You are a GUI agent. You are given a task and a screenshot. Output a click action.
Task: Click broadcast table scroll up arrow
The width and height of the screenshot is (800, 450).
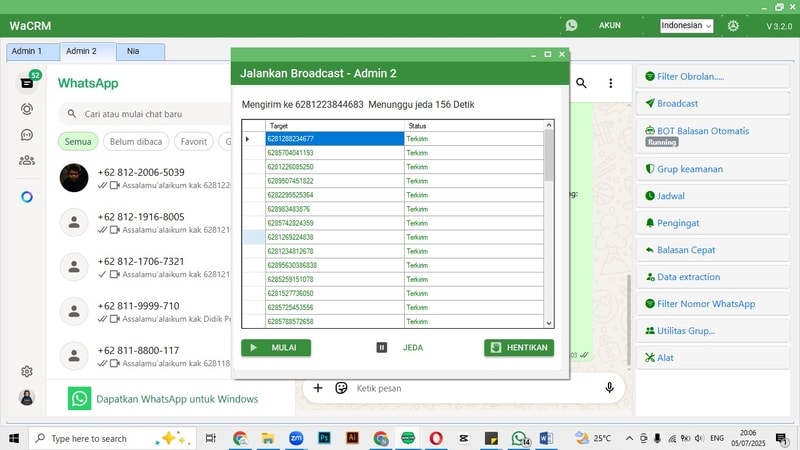(x=549, y=125)
